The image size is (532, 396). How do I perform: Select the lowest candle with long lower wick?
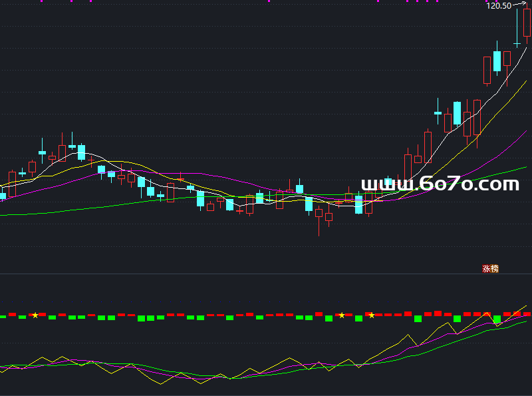pyautogui.click(x=319, y=214)
